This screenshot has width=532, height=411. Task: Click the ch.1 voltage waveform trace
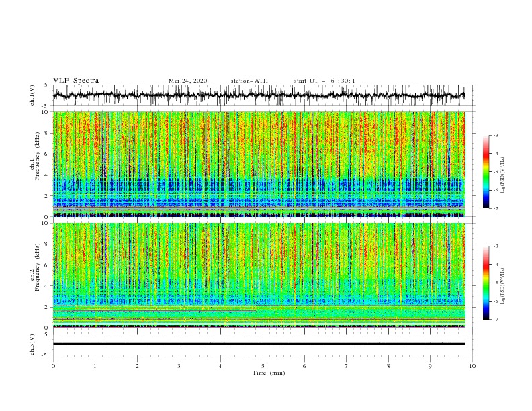tap(259, 95)
